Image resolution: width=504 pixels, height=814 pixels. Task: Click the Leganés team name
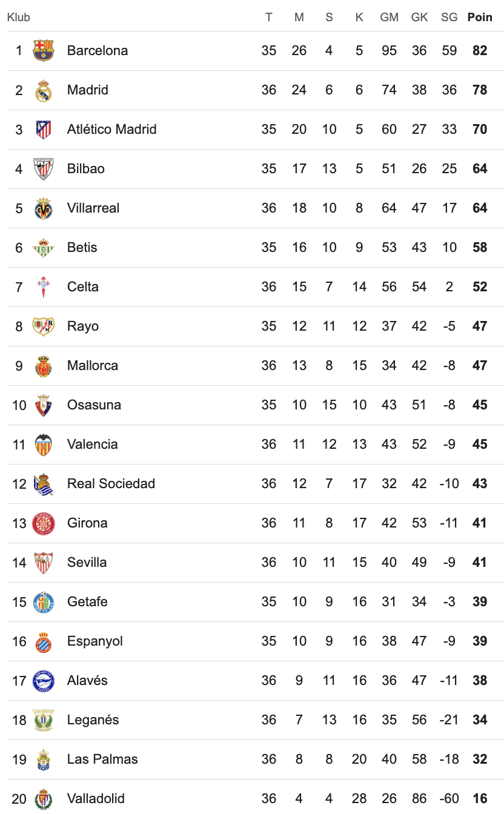93,720
